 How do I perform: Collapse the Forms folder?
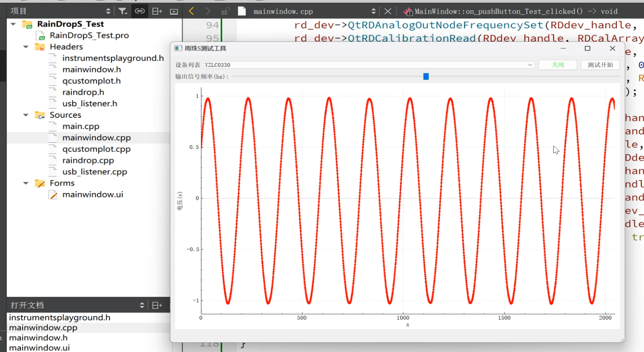(26, 183)
